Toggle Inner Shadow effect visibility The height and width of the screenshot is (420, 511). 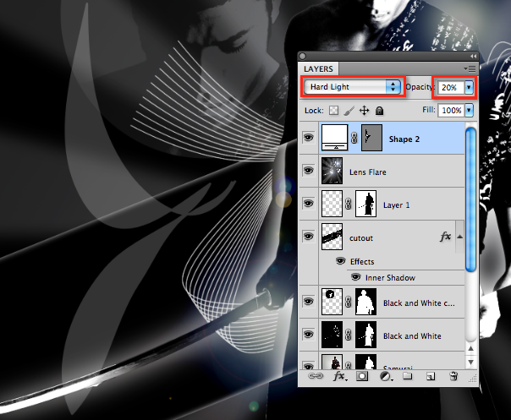point(356,277)
